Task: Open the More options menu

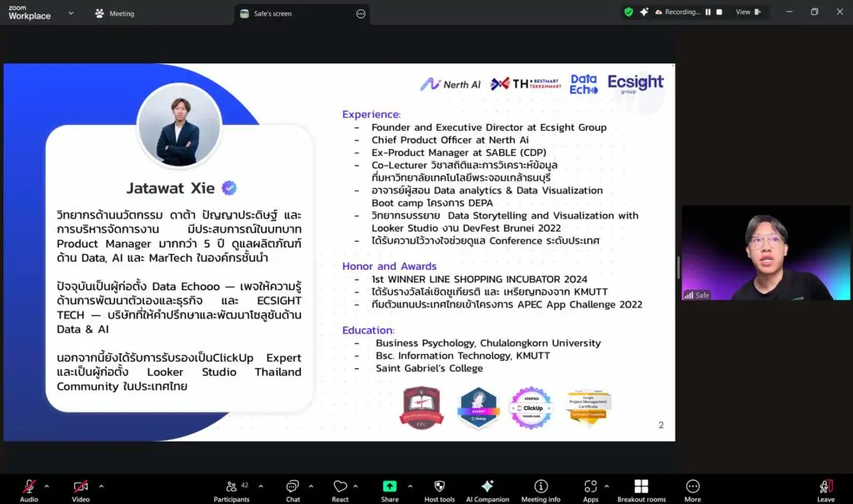Action: tap(692, 490)
